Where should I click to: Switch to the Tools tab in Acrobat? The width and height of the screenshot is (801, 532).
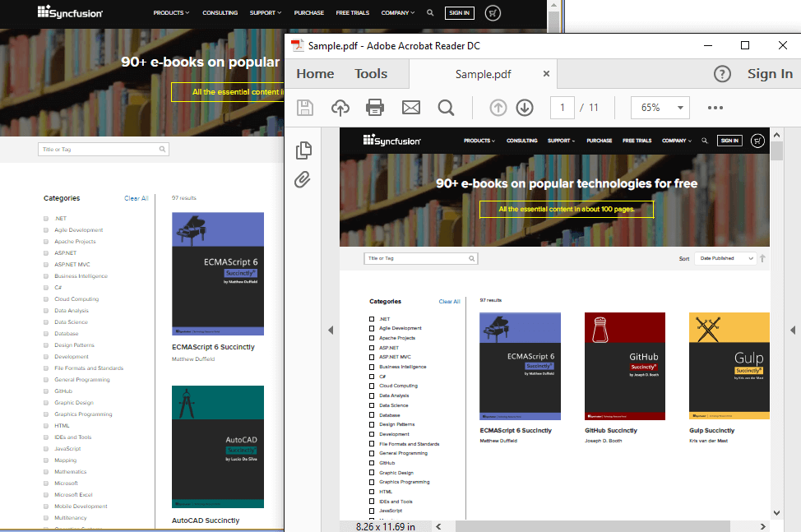371,74
